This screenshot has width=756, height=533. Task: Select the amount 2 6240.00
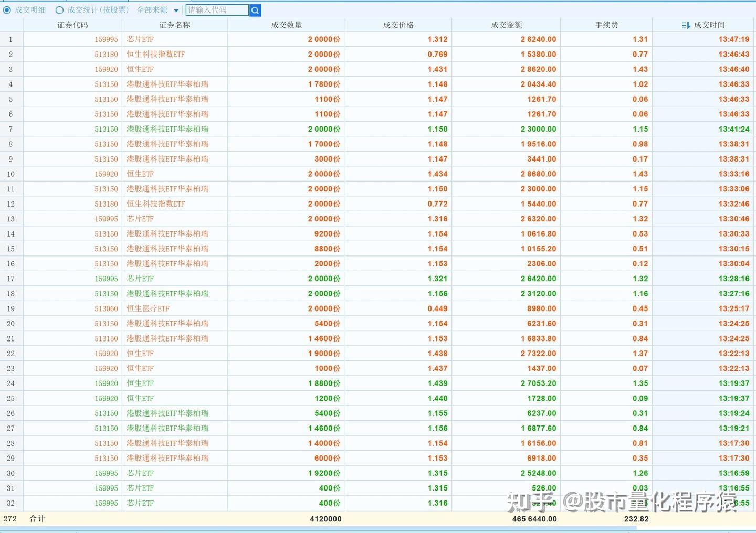click(539, 39)
